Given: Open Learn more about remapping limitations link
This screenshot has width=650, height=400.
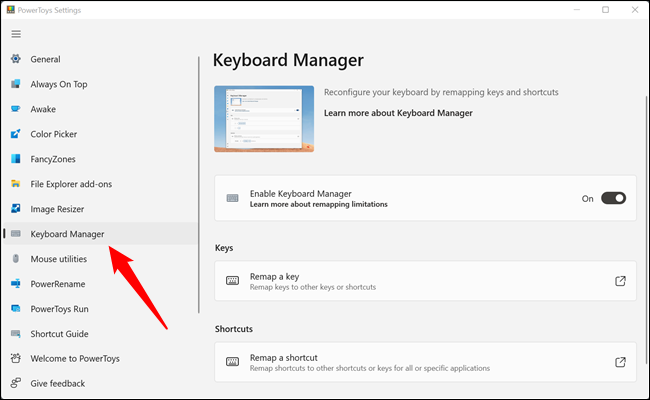Looking at the screenshot, I should [x=318, y=204].
